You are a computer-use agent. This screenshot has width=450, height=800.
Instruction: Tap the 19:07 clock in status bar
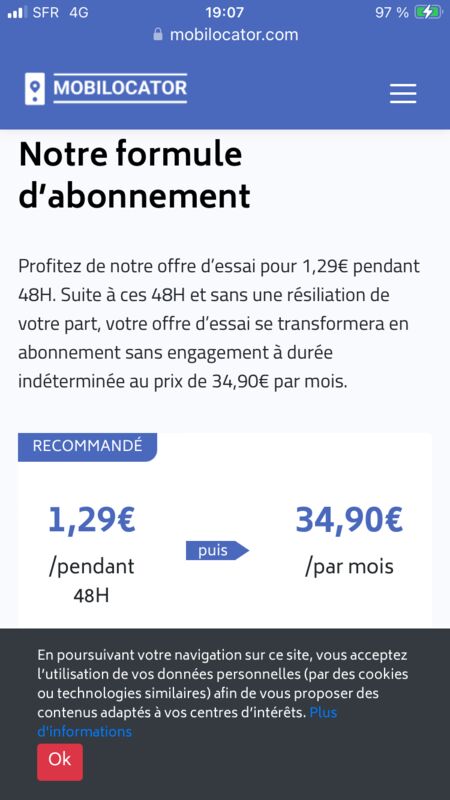click(x=224, y=12)
